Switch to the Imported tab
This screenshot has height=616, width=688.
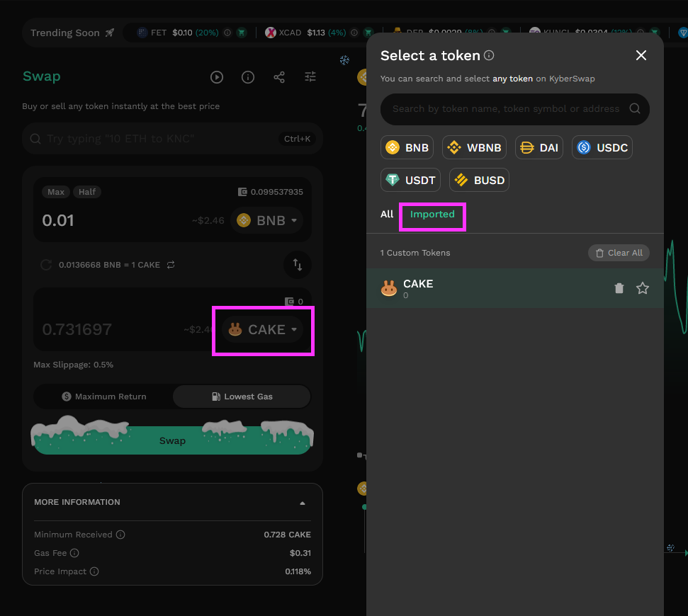432,214
